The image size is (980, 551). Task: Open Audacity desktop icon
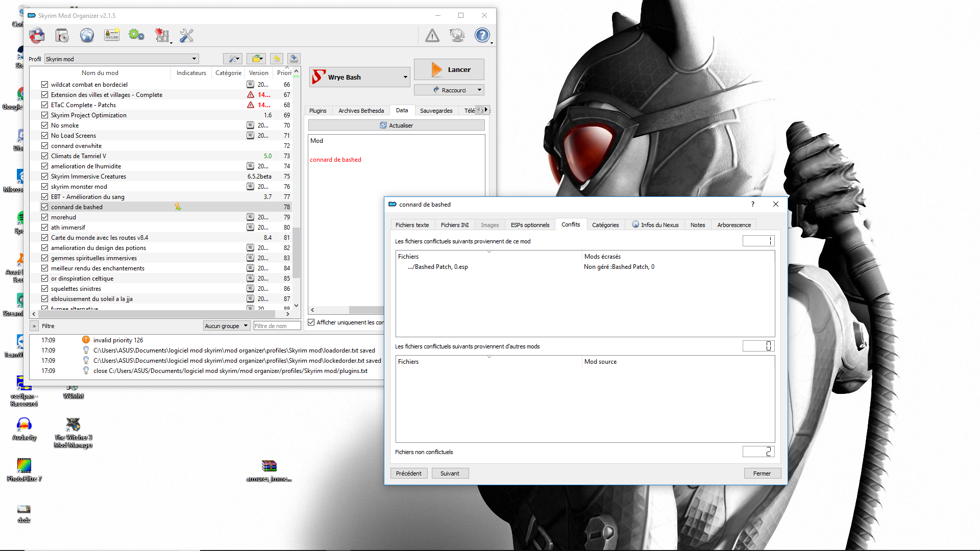point(24,429)
